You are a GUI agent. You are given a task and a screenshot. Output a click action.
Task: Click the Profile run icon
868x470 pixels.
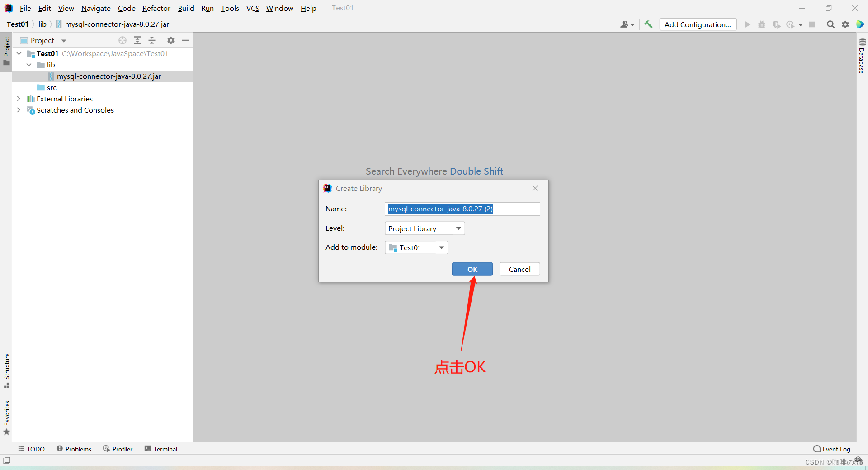click(790, 24)
